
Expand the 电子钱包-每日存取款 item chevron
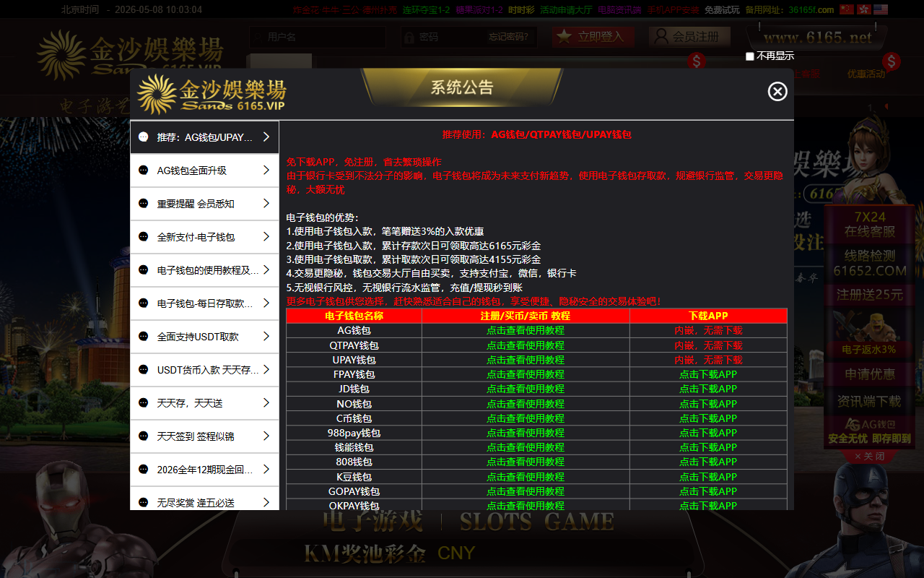266,303
